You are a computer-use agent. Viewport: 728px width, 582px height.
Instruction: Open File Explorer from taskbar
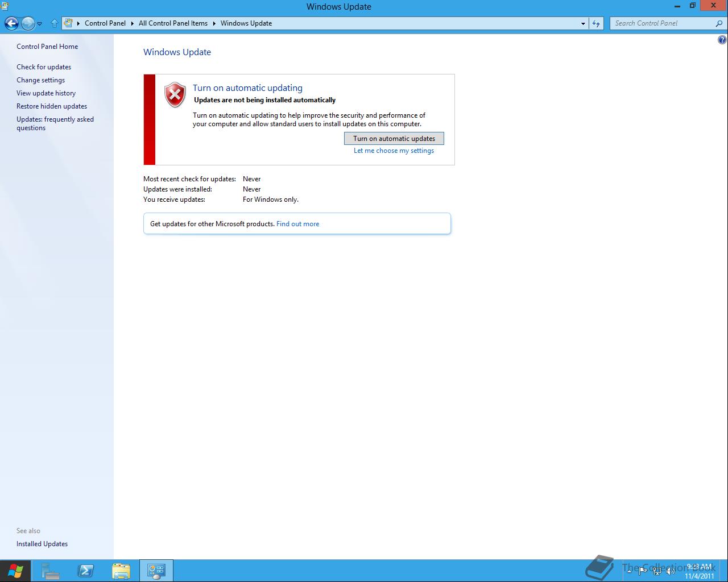pyautogui.click(x=121, y=571)
